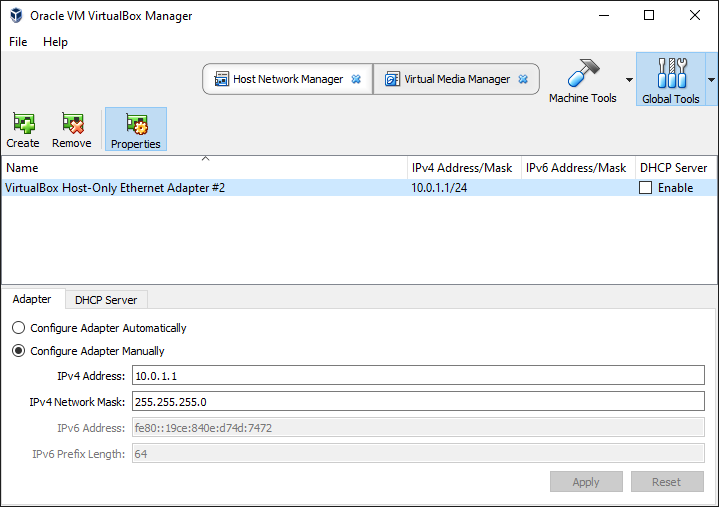
Task: Toggle the Properties toolbar button
Action: [136, 130]
